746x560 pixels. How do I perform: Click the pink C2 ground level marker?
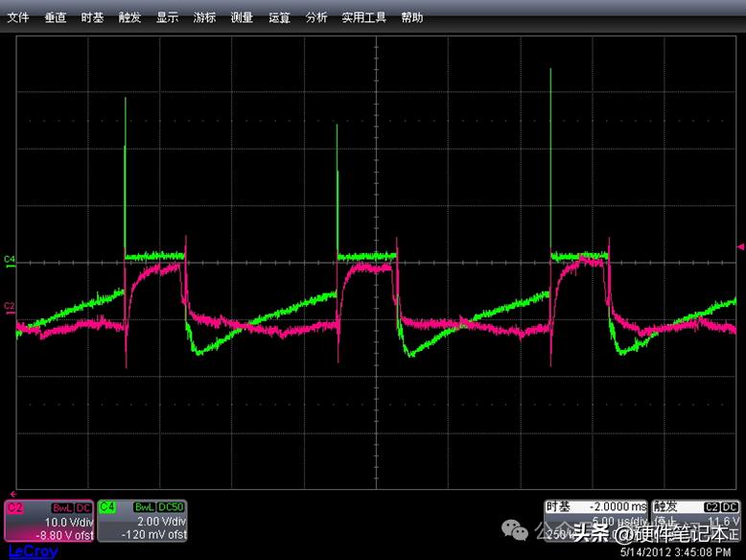click(10, 306)
